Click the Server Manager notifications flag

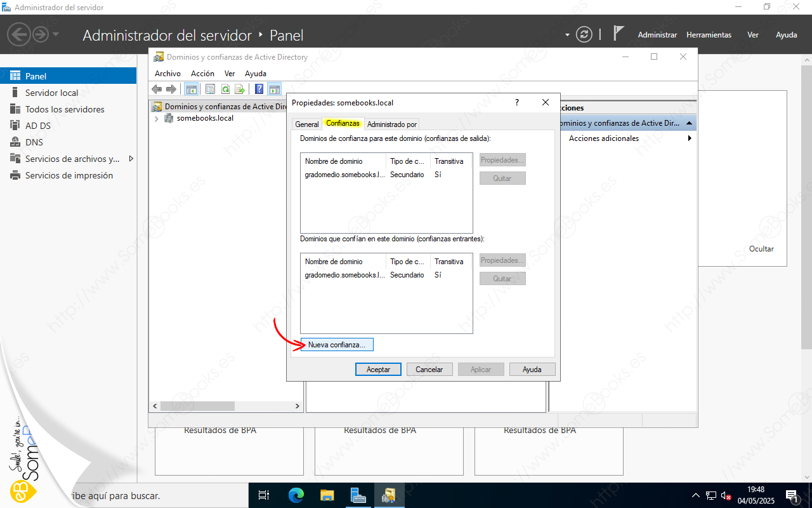coord(619,34)
